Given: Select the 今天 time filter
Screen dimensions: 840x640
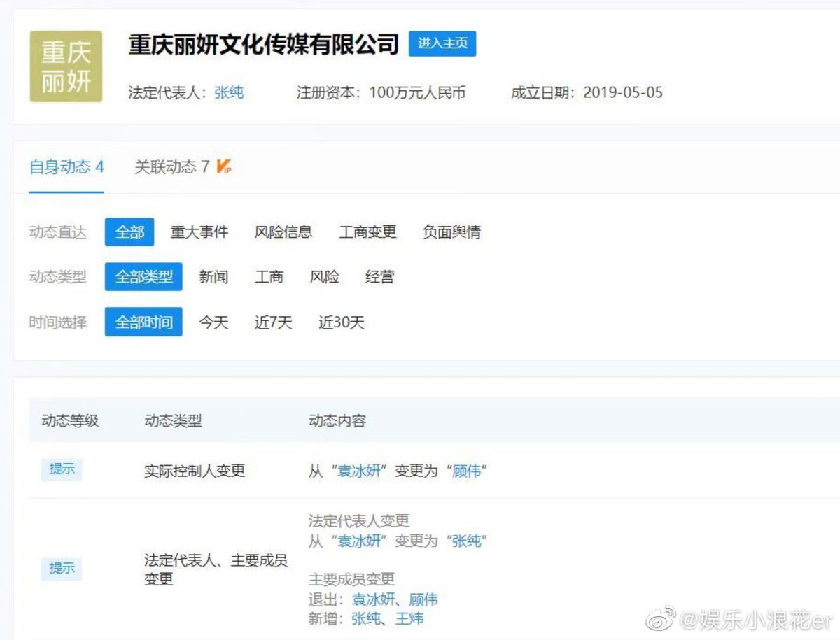Looking at the screenshot, I should coord(213,322).
